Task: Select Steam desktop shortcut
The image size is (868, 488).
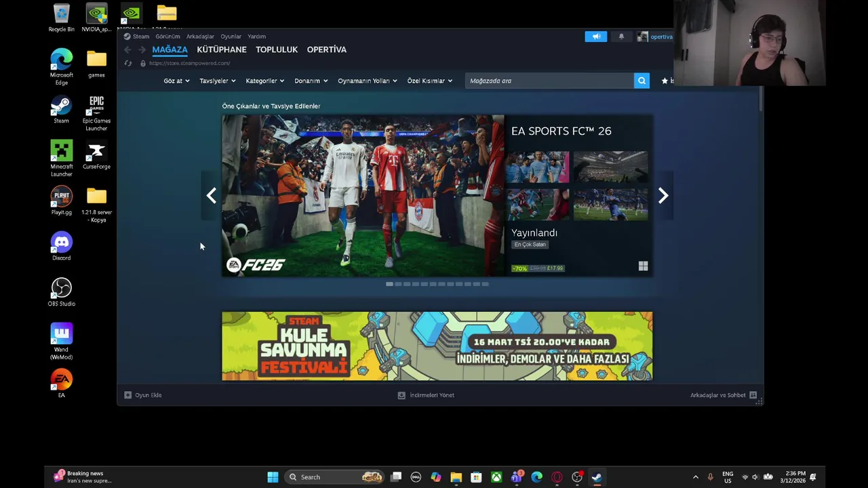Action: (61, 110)
